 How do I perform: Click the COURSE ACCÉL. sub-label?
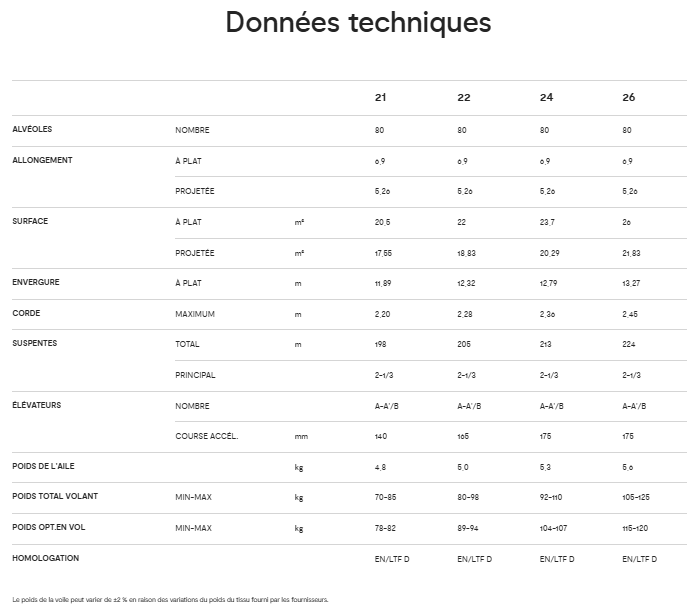point(207,436)
